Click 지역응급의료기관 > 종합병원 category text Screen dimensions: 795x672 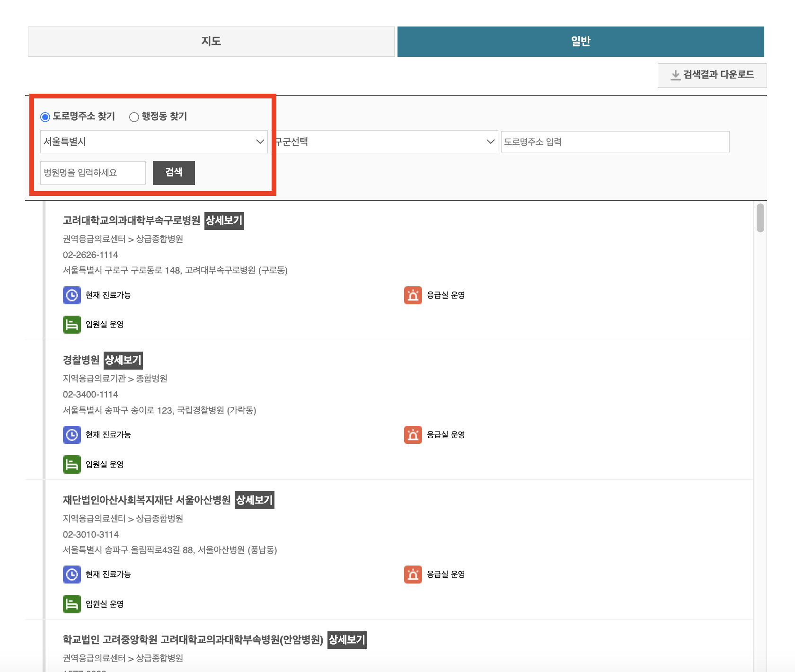pos(115,379)
